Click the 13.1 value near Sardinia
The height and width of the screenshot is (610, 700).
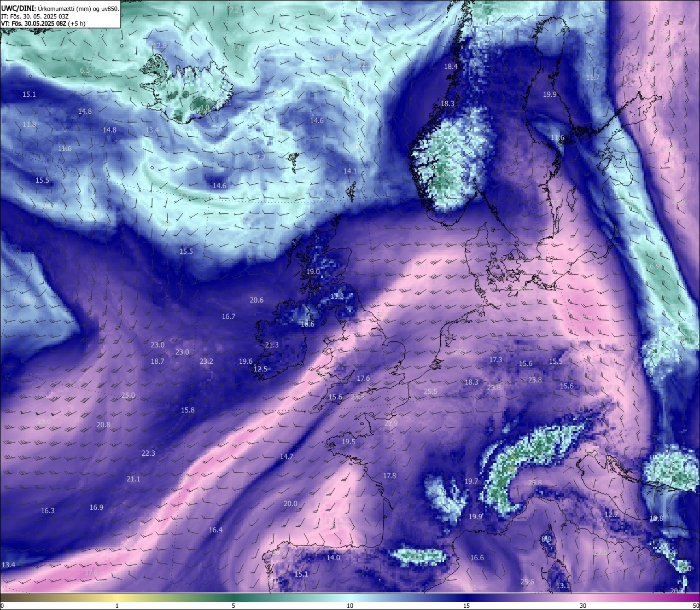click(x=563, y=586)
